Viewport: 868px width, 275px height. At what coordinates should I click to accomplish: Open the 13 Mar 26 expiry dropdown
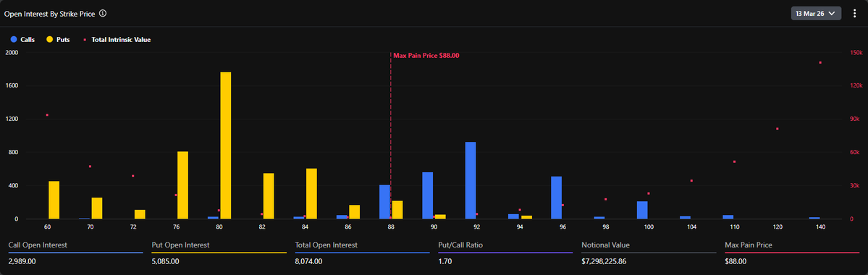(816, 13)
